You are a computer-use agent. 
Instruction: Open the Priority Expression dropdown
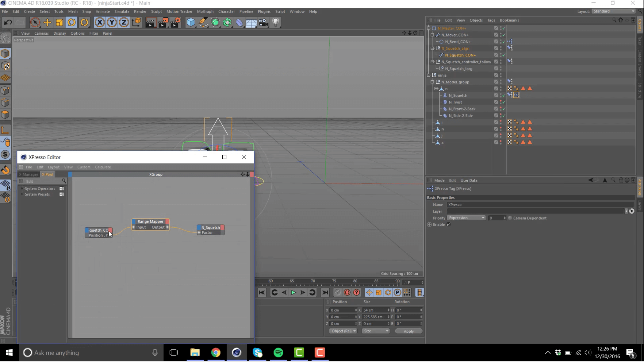tap(466, 218)
